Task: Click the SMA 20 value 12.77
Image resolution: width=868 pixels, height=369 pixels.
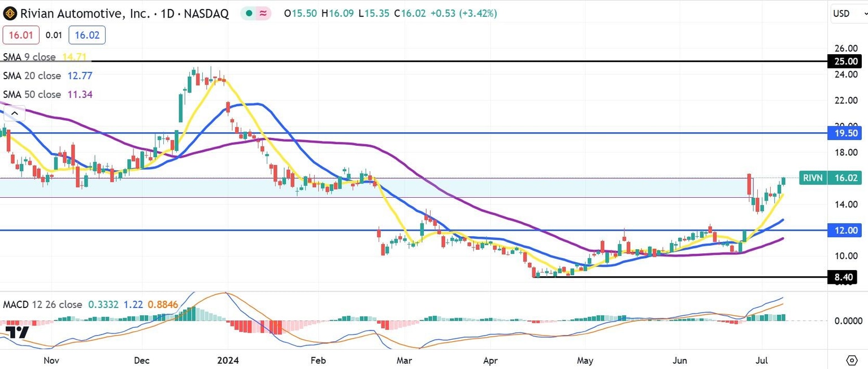Action: [79, 76]
